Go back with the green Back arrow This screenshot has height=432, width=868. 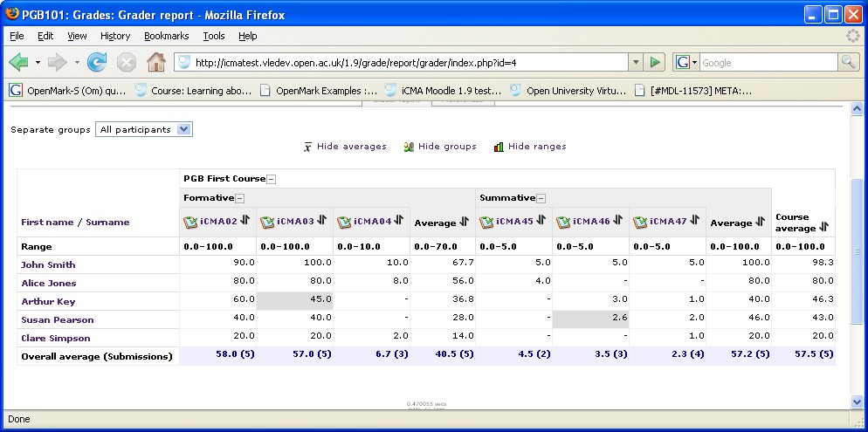click(19, 63)
